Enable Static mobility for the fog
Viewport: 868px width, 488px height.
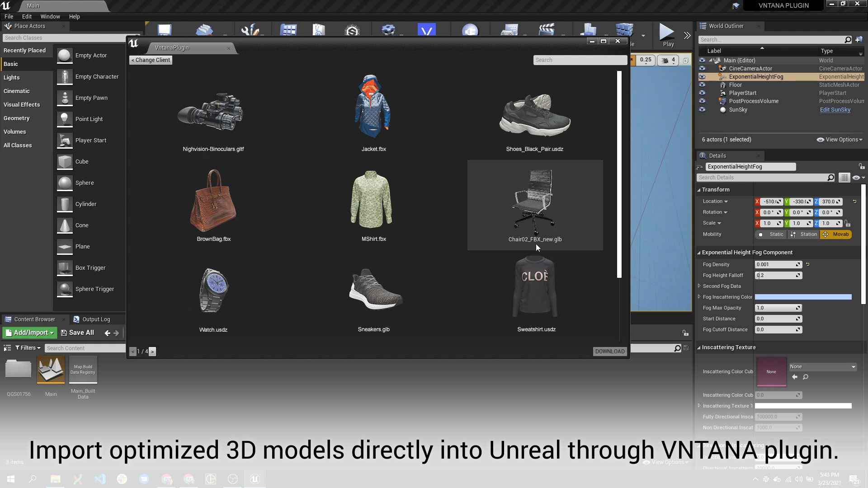770,234
